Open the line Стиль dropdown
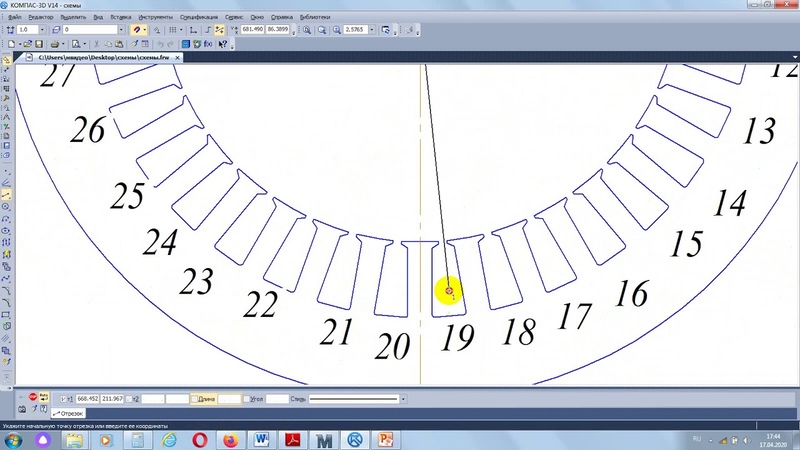Image resolution: width=800 pixels, height=450 pixels. click(x=402, y=399)
